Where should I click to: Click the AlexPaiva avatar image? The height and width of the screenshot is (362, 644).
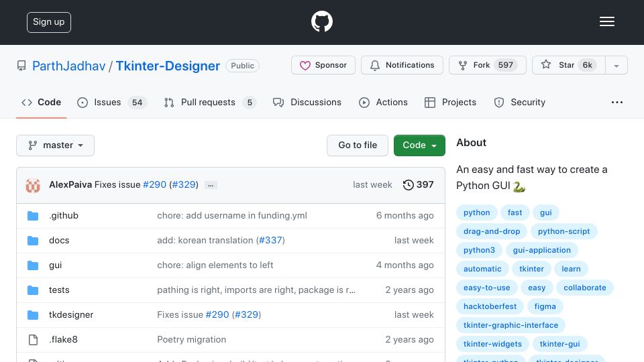[x=33, y=185]
